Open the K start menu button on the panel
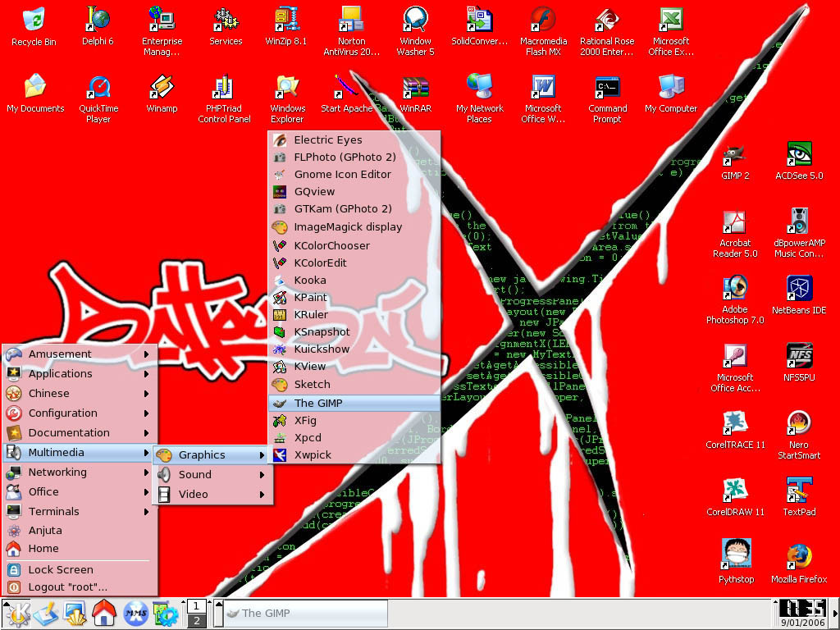The height and width of the screenshot is (630, 840). point(16,614)
